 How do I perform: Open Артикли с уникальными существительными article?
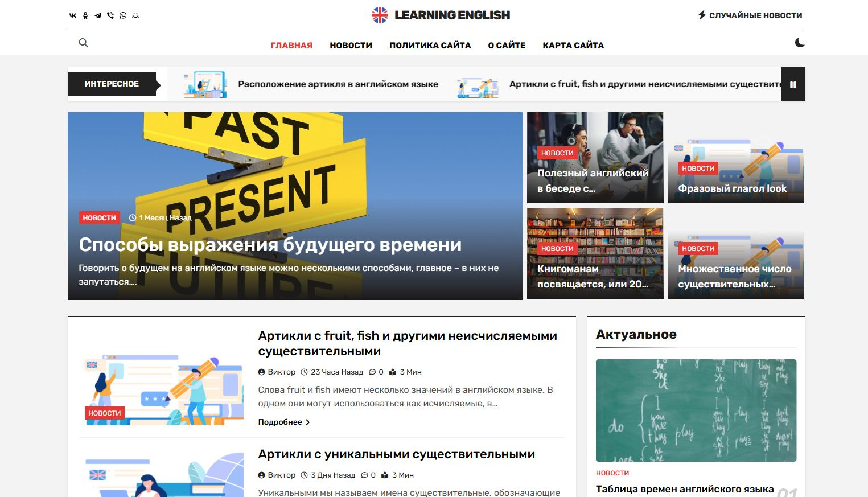click(397, 454)
